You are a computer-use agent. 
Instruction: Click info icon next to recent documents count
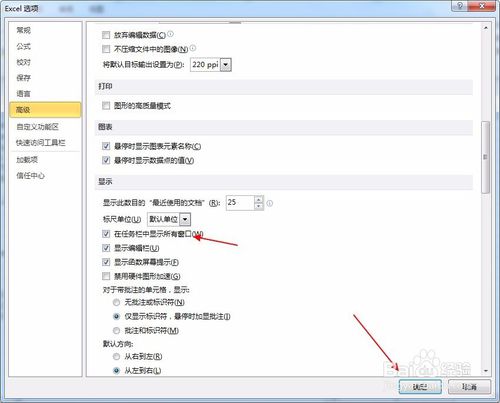pyautogui.click(x=270, y=203)
